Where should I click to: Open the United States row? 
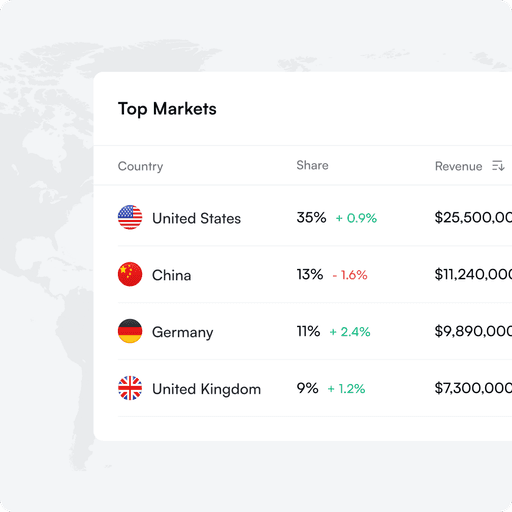pos(315,217)
